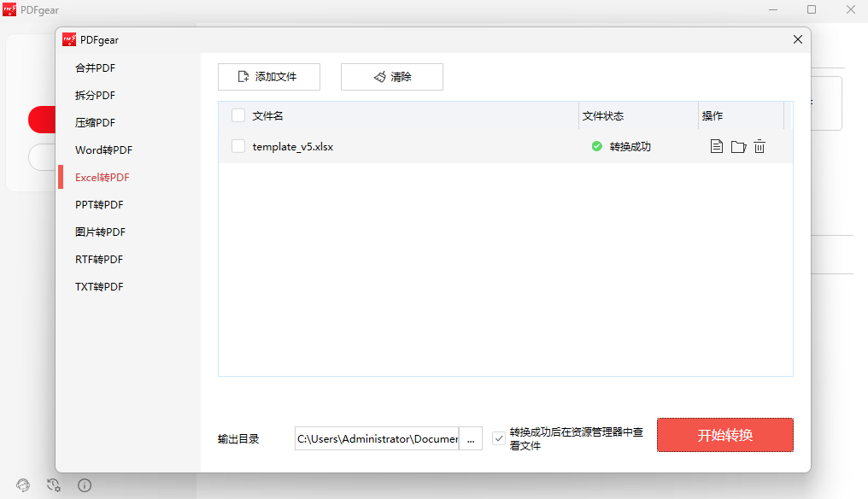Check the checkbox beside template_v5.xlsx
The image size is (868, 499).
(238, 146)
